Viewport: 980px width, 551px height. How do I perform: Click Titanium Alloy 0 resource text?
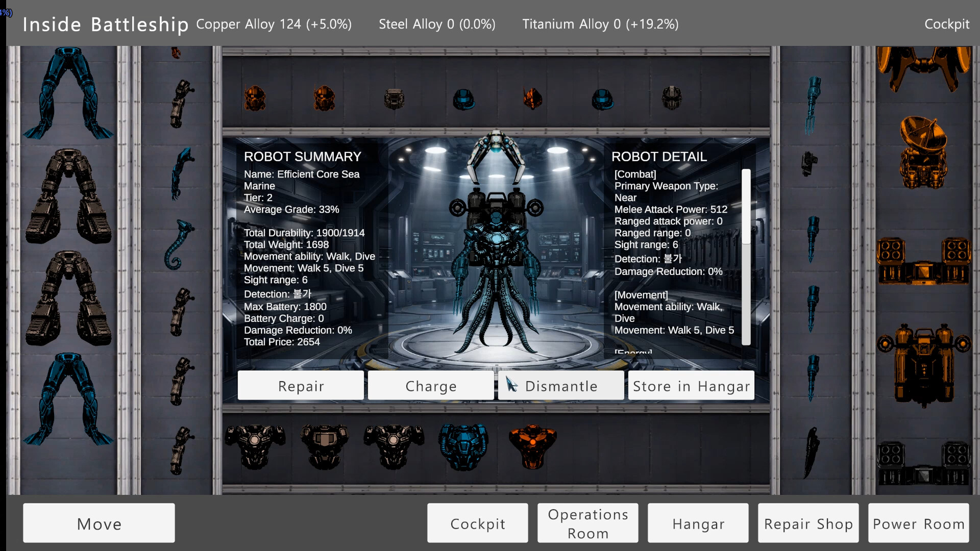pyautogui.click(x=600, y=24)
